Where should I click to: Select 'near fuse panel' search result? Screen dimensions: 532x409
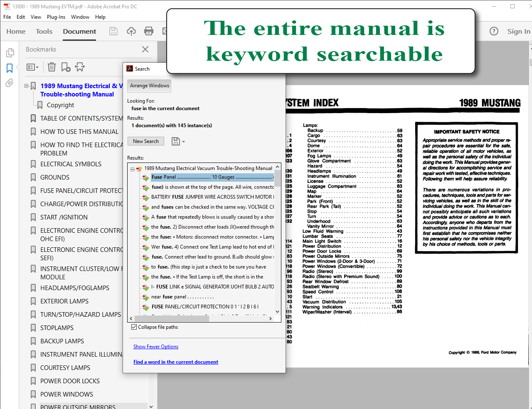click(182, 297)
